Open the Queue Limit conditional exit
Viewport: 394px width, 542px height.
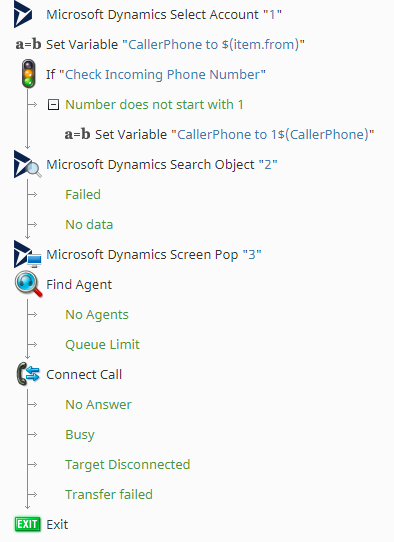pyautogui.click(x=102, y=344)
